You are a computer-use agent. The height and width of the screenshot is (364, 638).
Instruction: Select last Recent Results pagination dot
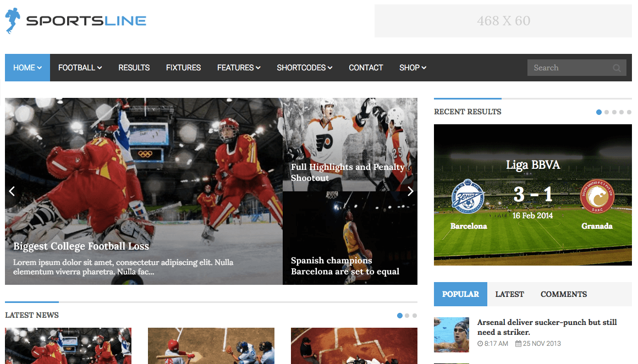(x=629, y=112)
